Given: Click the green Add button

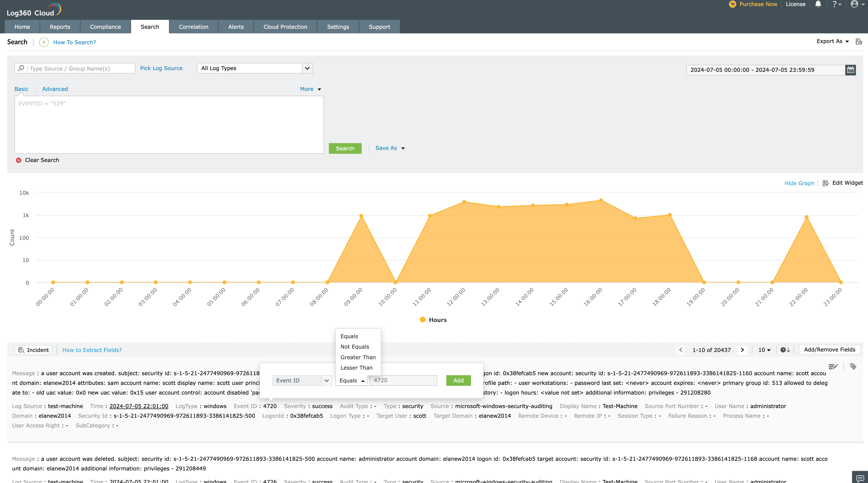Looking at the screenshot, I should pyautogui.click(x=458, y=380).
